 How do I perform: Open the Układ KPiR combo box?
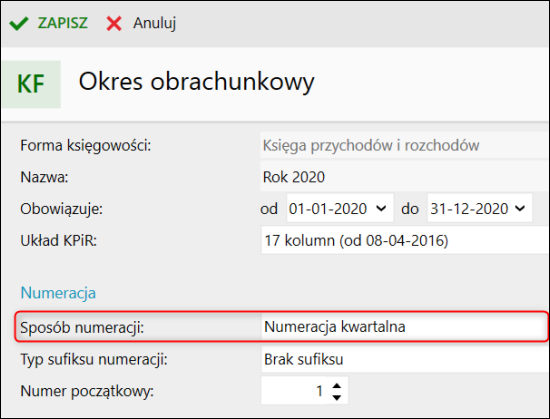405,241
